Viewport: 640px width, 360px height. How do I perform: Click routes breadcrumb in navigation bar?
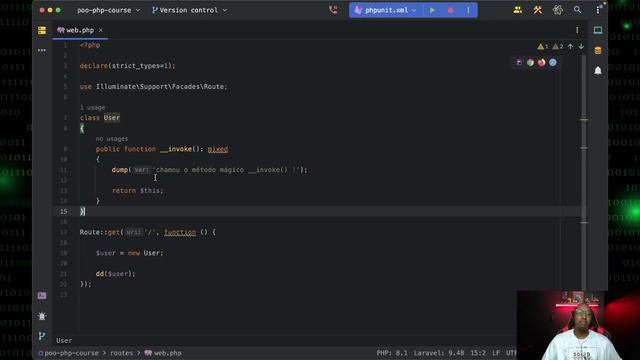[x=121, y=353]
